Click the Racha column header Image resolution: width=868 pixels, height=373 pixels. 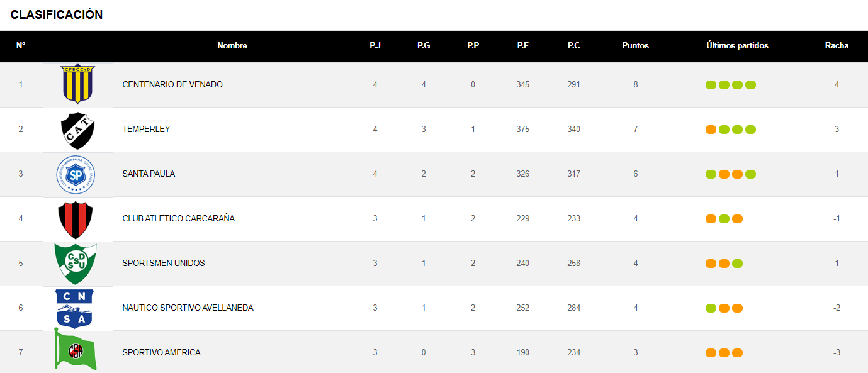(x=837, y=46)
